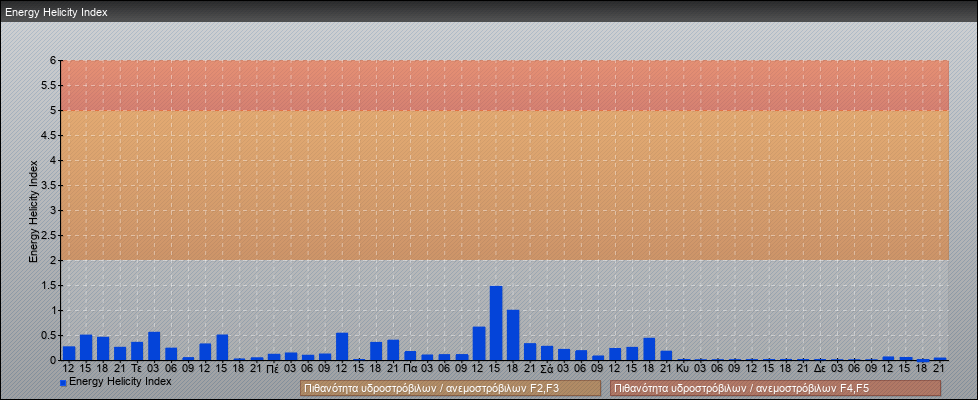Click the F4,F5 waterspout probability legend box

(775, 388)
